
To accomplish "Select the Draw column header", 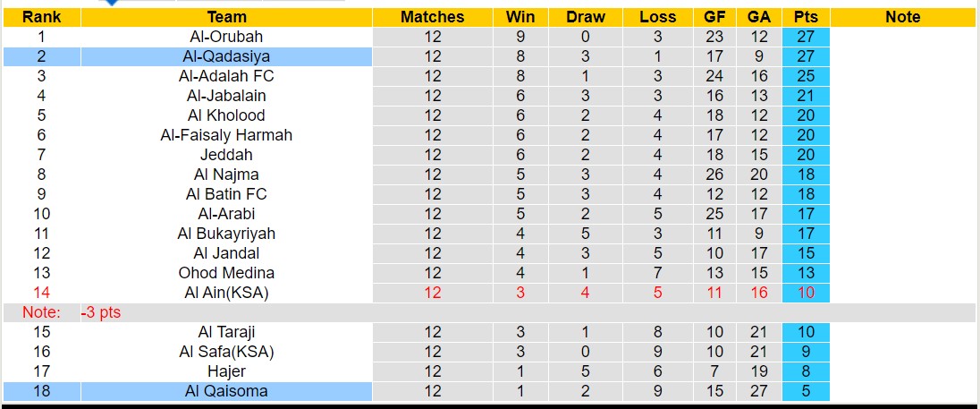I will [x=586, y=17].
